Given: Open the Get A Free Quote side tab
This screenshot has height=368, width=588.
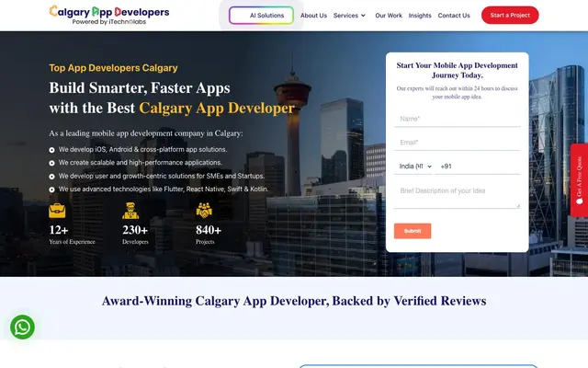Looking at the screenshot, I should point(579,180).
